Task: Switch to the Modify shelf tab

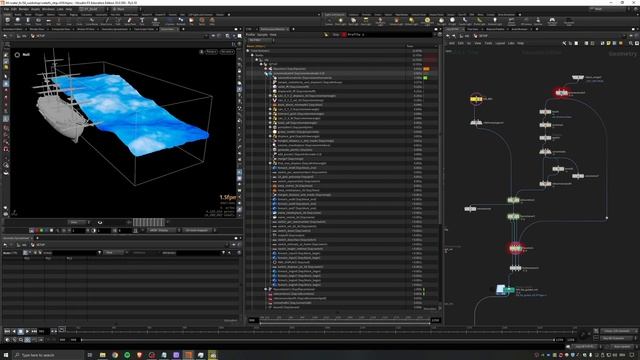Action: coord(18,15)
